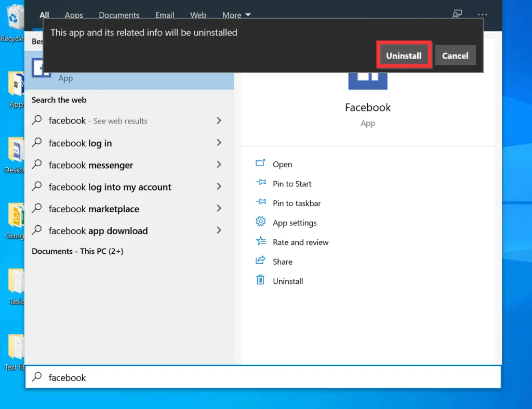The image size is (532, 409).
Task: Click the search box containing 'facebook'
Action: [263, 377]
